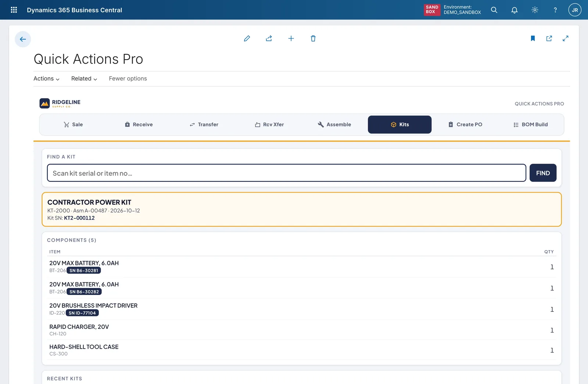
Task: Click the pencil edit icon
Action: pyautogui.click(x=247, y=39)
